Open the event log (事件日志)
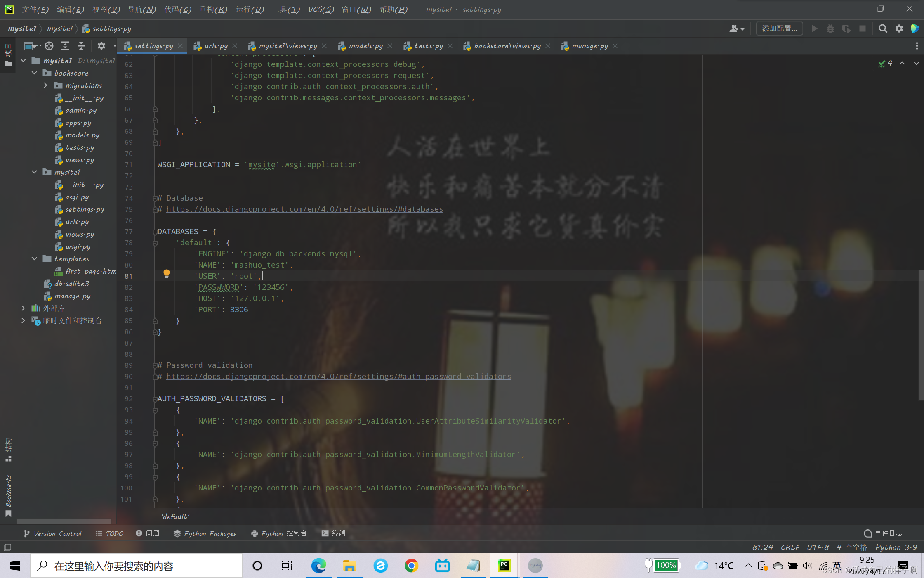Image resolution: width=924 pixels, height=578 pixels. [x=883, y=533]
